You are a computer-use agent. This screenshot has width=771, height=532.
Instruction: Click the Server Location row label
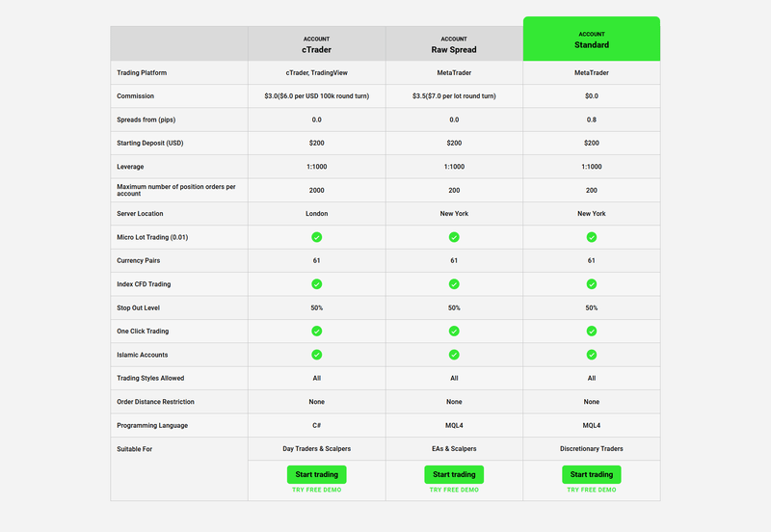(140, 213)
